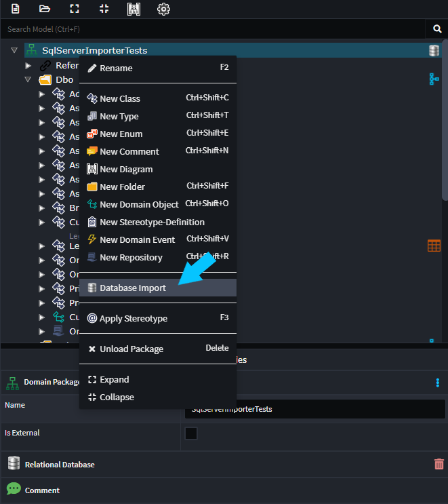Expand the repository Or node
This screenshot has height=504, width=448.
(x=42, y=332)
